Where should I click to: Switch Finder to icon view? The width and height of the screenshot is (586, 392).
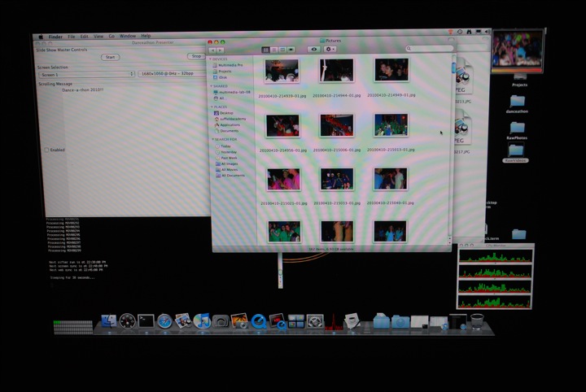pyautogui.click(x=265, y=50)
